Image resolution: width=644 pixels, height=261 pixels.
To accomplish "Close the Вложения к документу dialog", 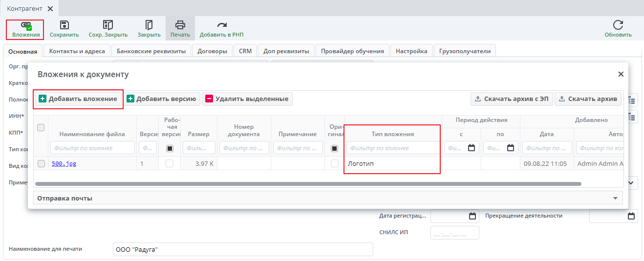I will [x=621, y=74].
